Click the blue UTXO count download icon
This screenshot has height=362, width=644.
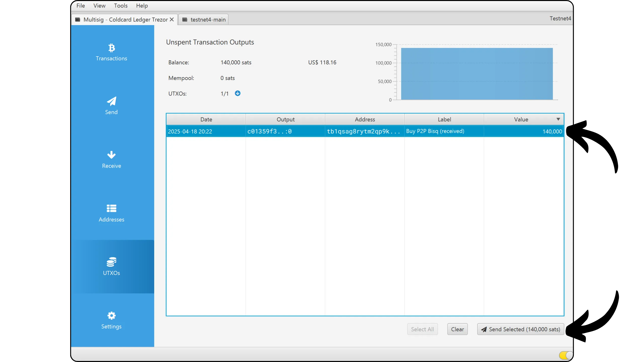click(237, 93)
